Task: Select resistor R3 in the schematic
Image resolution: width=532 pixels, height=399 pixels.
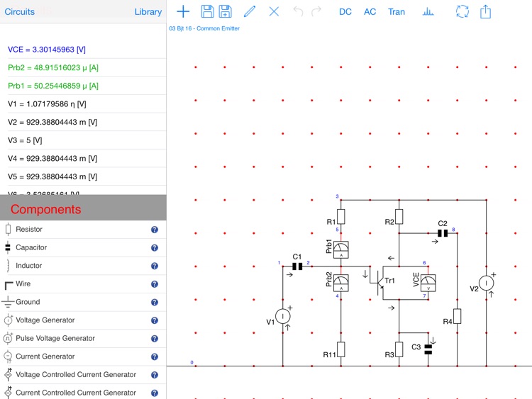Action: click(x=399, y=349)
